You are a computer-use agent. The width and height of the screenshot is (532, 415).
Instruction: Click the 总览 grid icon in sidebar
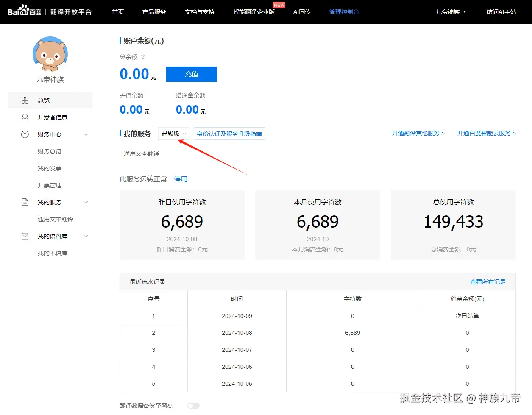coord(25,100)
